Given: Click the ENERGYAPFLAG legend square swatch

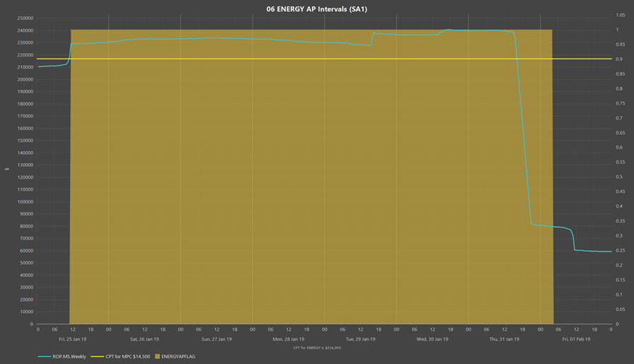Looking at the screenshot, I should [x=157, y=357].
